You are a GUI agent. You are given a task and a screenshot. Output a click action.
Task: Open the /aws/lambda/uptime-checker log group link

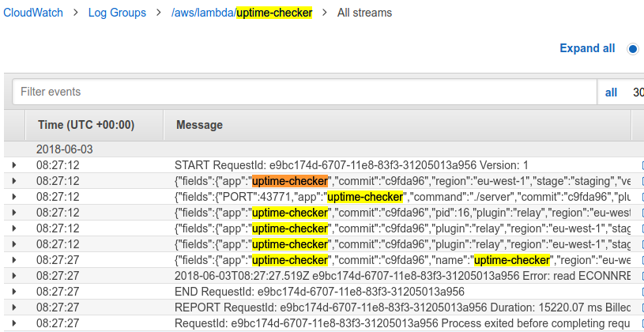point(242,13)
